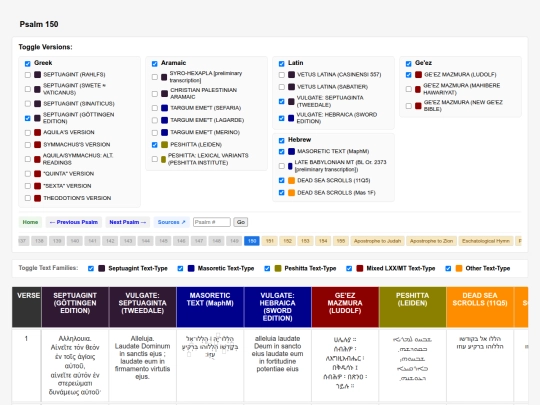Click the VERSE column header
The height and width of the screenshot is (405, 540).
pyautogui.click(x=27, y=307)
